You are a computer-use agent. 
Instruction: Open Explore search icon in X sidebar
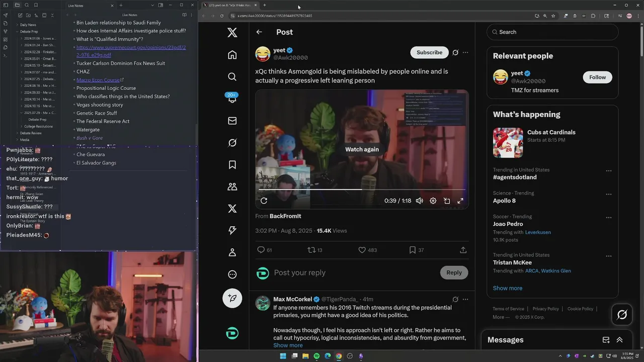tap(232, 76)
